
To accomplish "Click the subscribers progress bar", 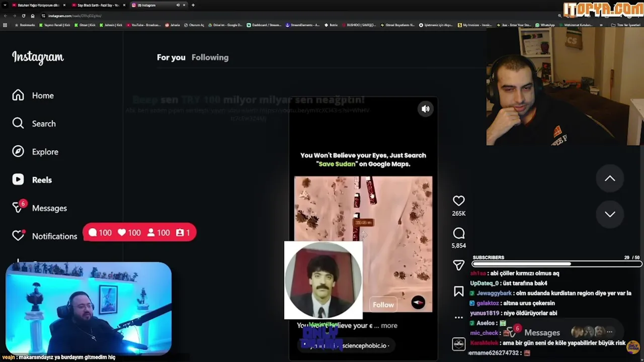I will coord(556,264).
